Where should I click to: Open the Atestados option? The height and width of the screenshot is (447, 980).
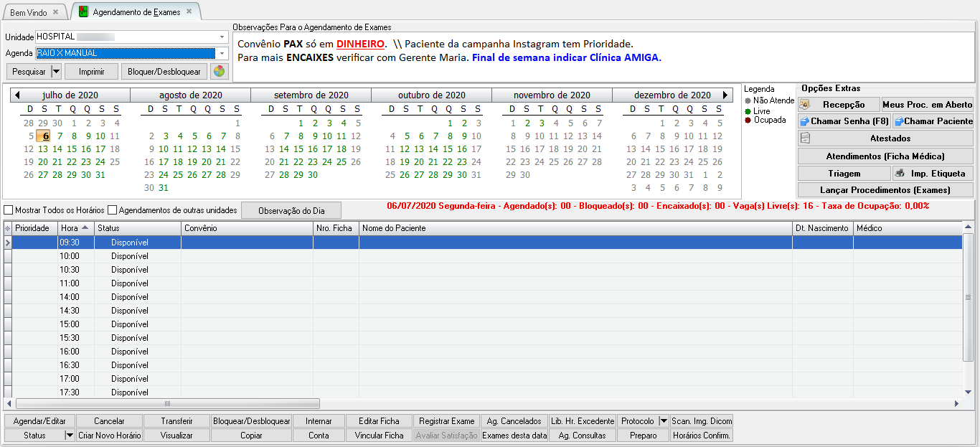885,138
